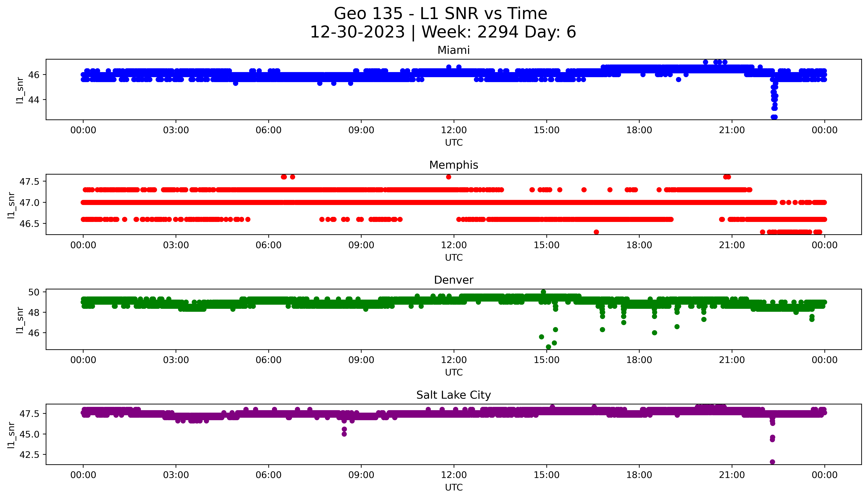Click the 50 y-tick on the Denver plot

(34, 292)
